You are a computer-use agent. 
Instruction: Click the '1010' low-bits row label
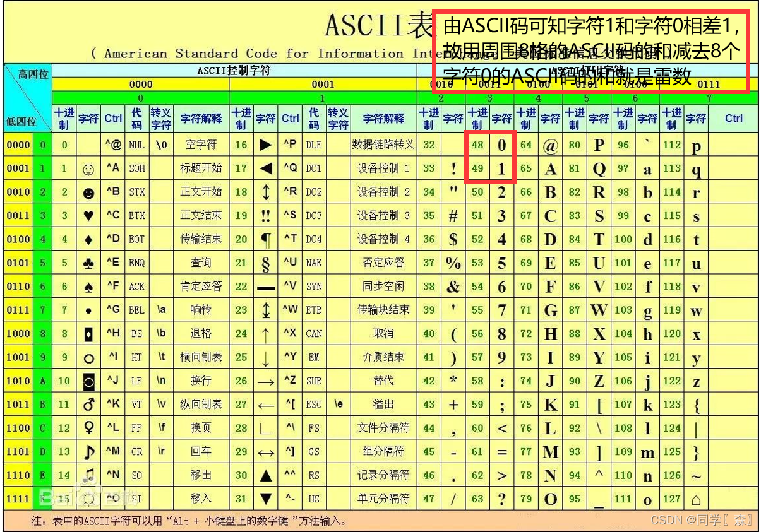(x=18, y=381)
